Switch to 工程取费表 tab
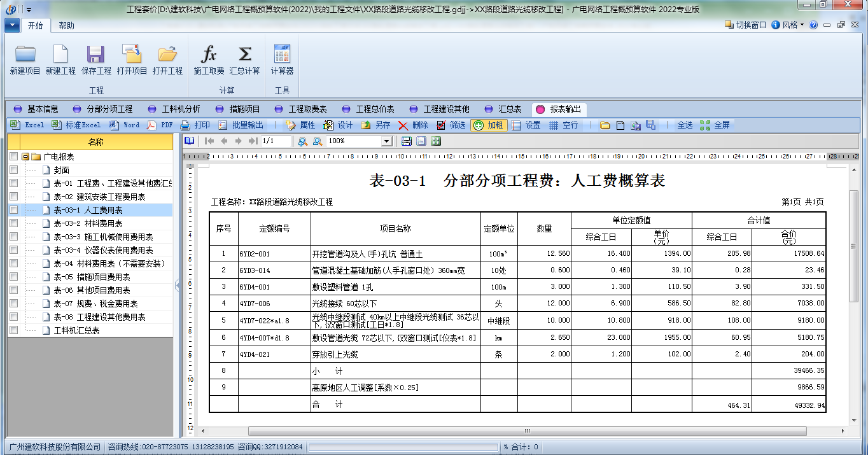This screenshot has height=455, width=868. point(301,109)
